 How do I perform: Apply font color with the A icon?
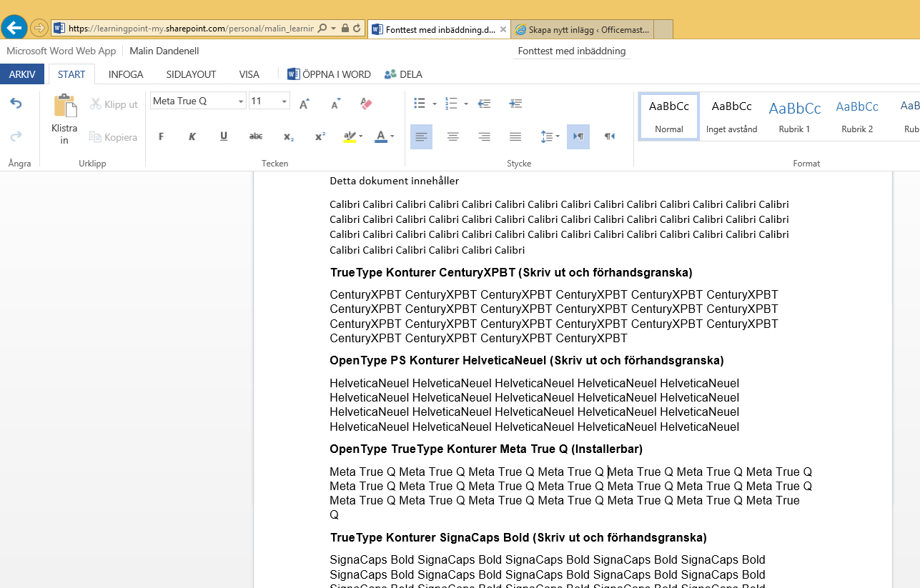(381, 136)
